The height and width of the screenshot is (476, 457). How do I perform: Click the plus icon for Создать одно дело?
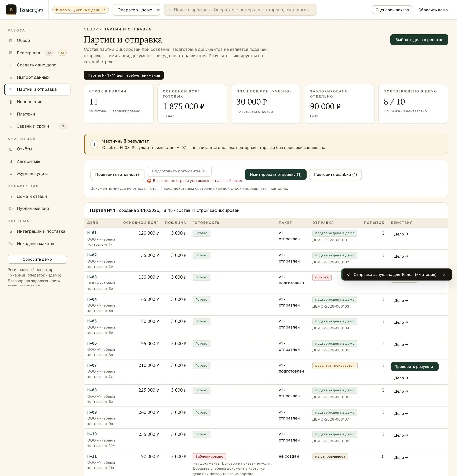11,65
